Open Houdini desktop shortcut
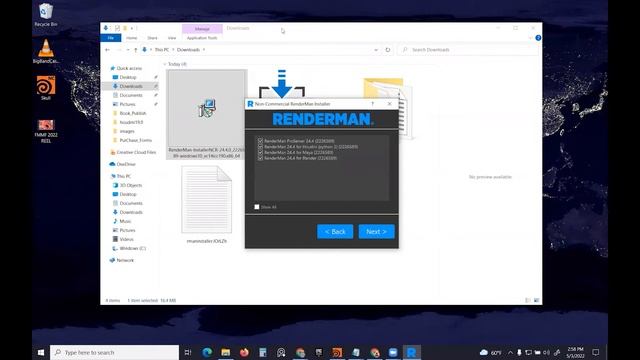640x360 pixels. [x=46, y=88]
